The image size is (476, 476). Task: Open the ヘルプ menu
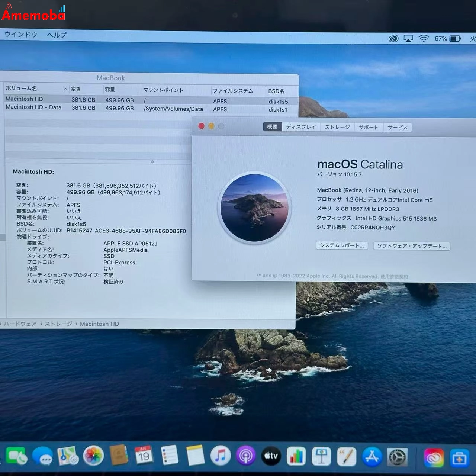pos(57,34)
